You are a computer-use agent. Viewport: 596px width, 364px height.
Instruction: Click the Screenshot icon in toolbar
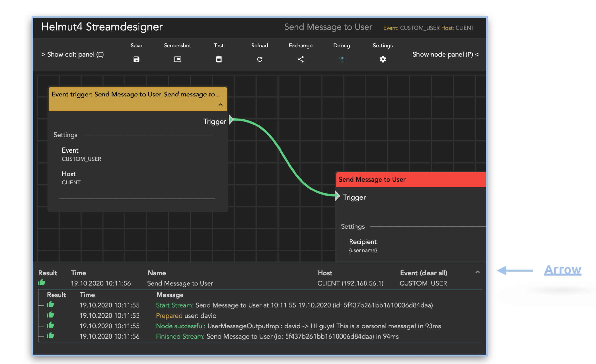tap(178, 59)
